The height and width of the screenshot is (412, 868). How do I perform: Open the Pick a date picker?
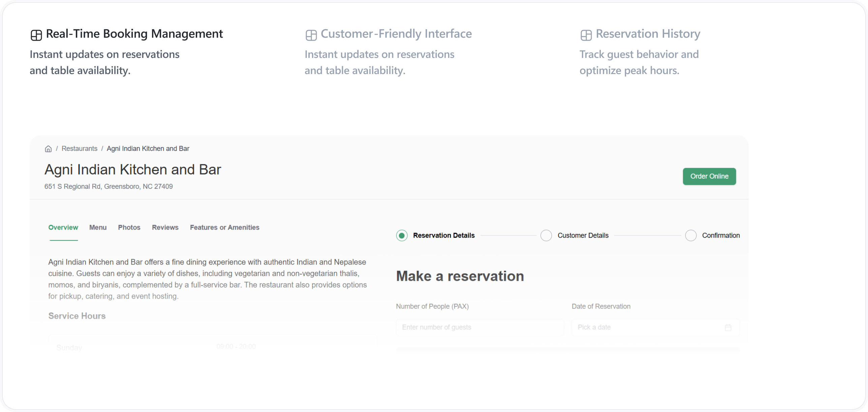coord(640,327)
